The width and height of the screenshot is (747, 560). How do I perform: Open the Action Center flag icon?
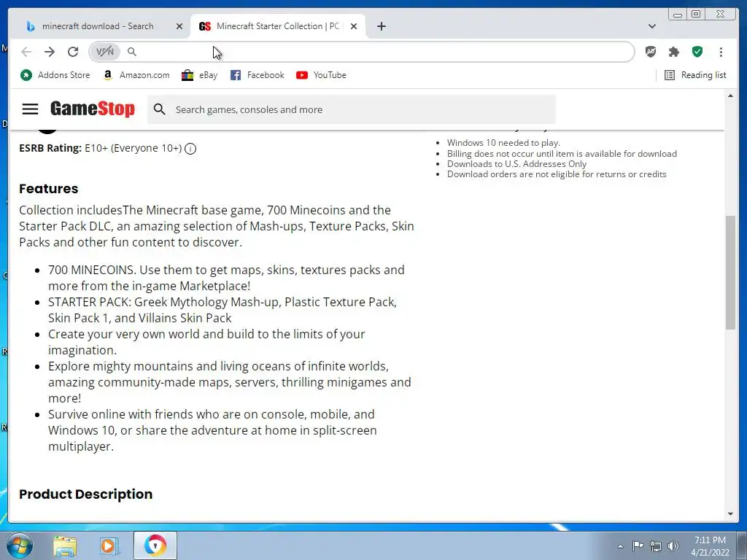pos(638,545)
